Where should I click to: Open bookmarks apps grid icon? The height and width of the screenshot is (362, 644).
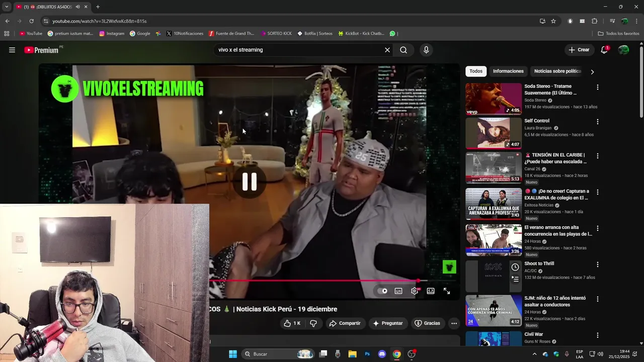point(7,34)
